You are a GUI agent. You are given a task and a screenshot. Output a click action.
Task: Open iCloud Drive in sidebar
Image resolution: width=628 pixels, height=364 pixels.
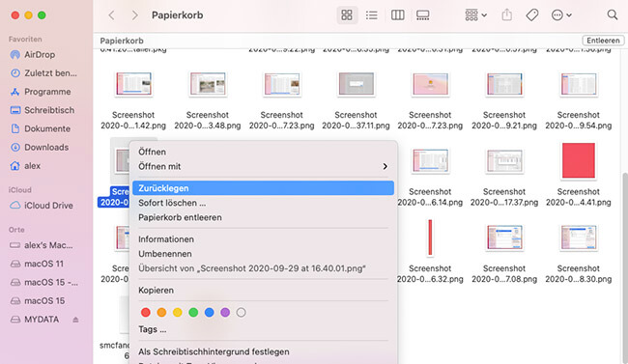tap(42, 206)
